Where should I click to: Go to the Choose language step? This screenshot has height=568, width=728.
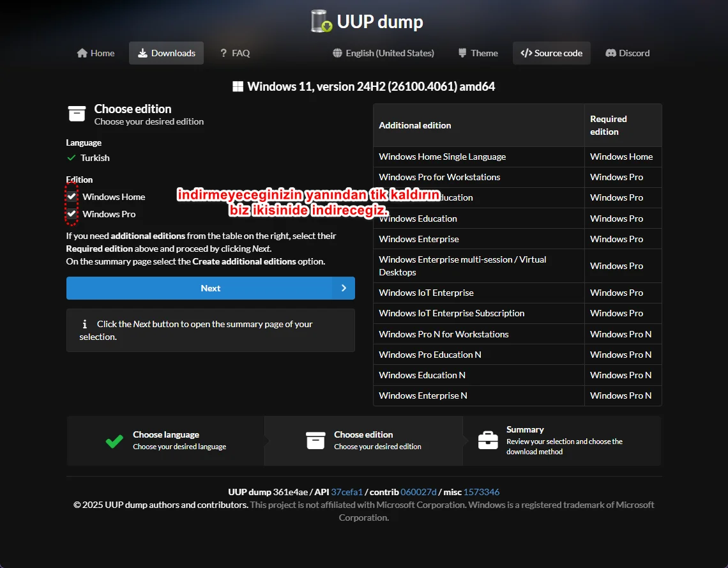click(x=166, y=441)
